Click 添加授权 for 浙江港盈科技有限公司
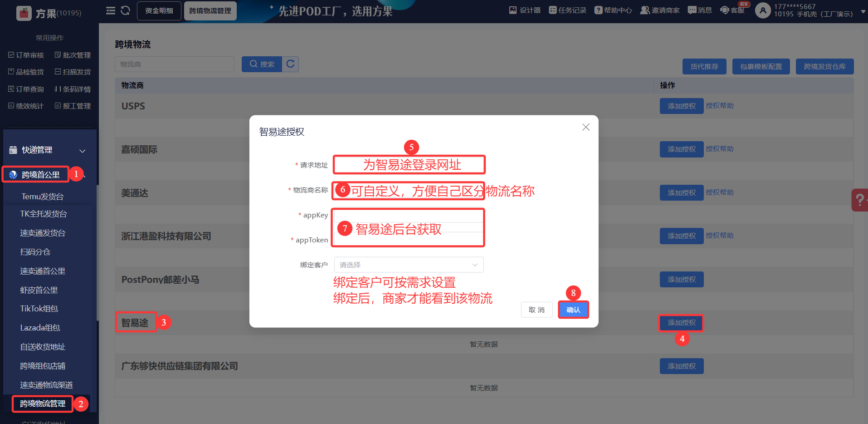The image size is (868, 424). tap(682, 236)
